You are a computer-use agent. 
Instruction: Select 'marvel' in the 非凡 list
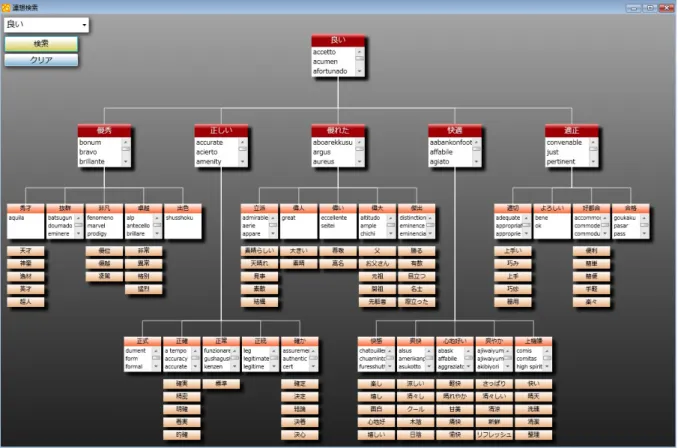[x=96, y=225]
